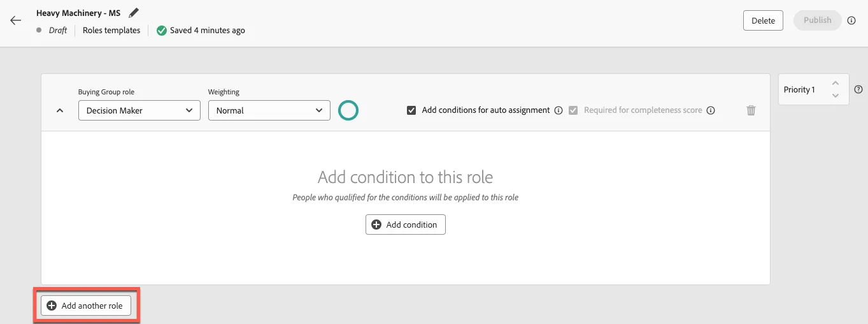This screenshot has width=868, height=324.
Task: Click the Draft status label
Action: pos(58,30)
